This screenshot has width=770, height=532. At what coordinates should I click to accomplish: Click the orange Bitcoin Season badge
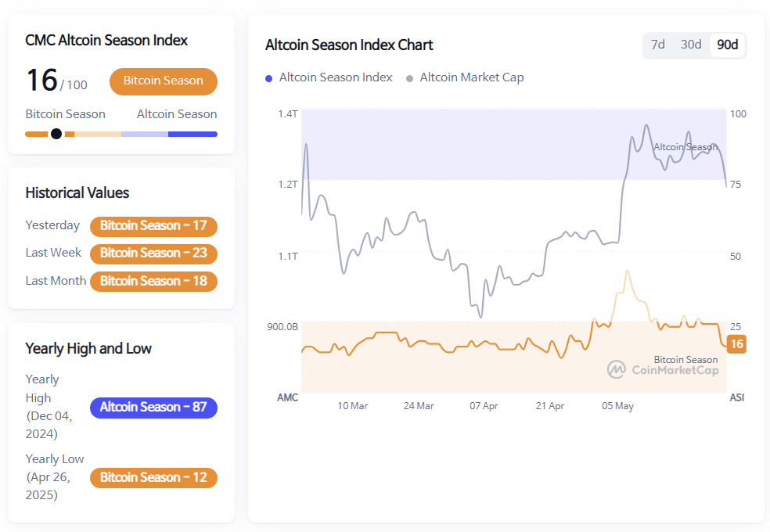point(163,81)
